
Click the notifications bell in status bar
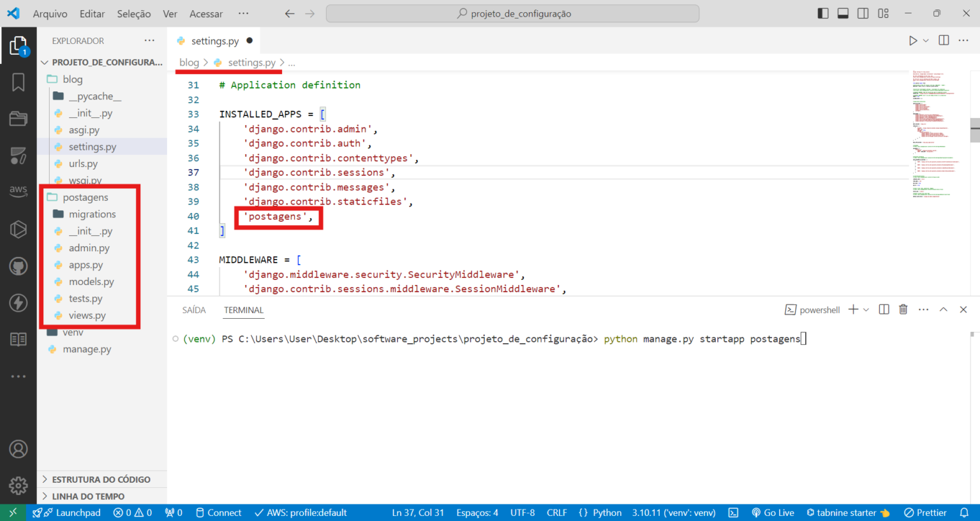coord(964,513)
